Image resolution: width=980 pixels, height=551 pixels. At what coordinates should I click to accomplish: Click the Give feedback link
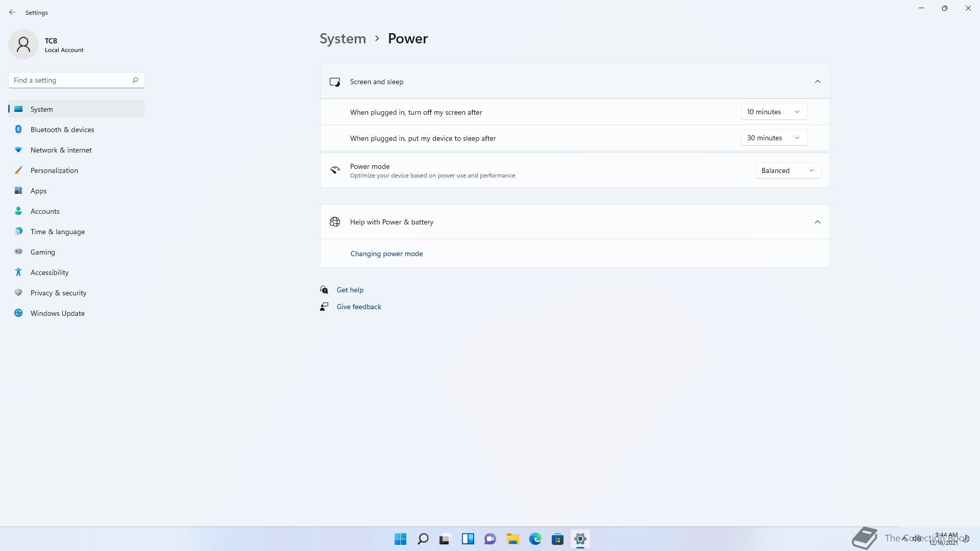coord(358,307)
